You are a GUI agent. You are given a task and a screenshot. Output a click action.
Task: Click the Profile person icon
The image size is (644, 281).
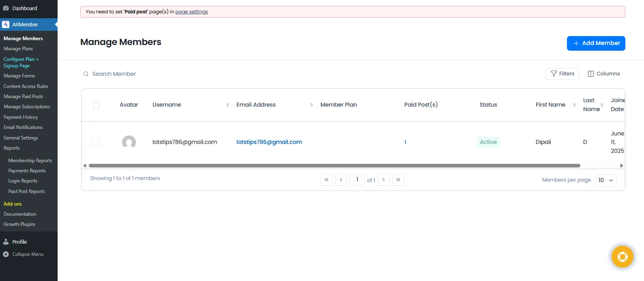click(6, 242)
